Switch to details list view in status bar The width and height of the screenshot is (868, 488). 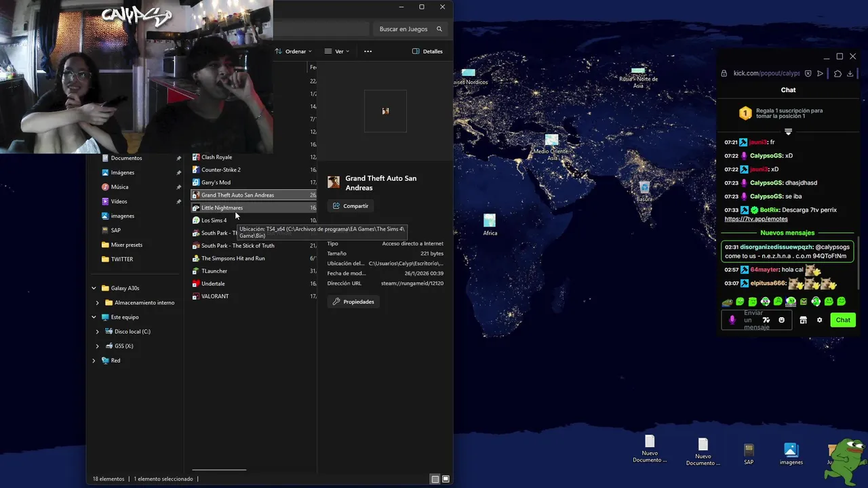coord(435,479)
